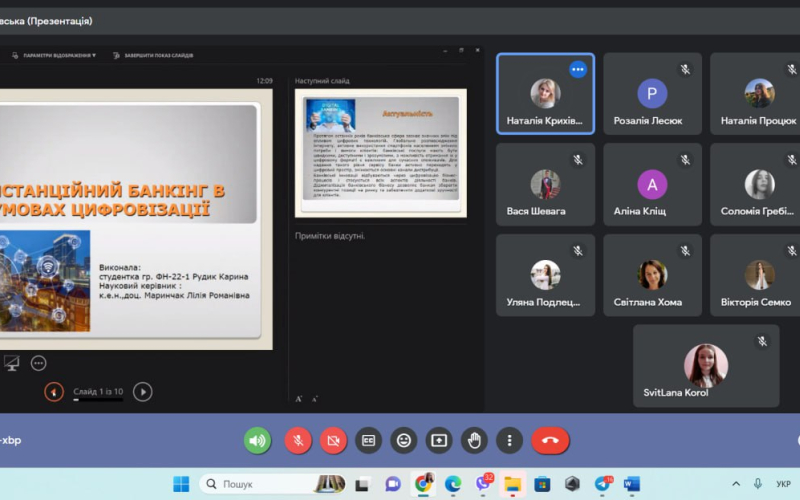
Task: Click the Світлана Хома participant photo
Action: point(652,274)
